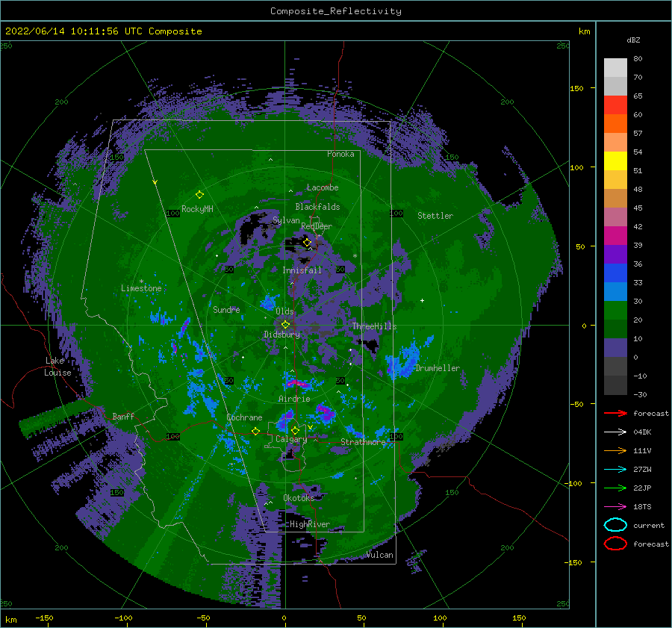672x628 pixels.
Task: Click the Didsbury label
Action: 281,335
